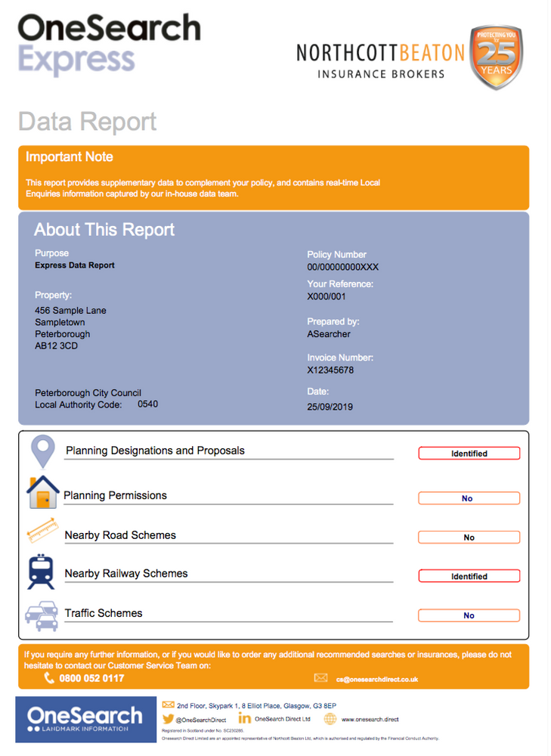Image resolution: width=551 pixels, height=756 pixels.
Task: Click the address line 456 Sample Lane
Action: point(70,311)
